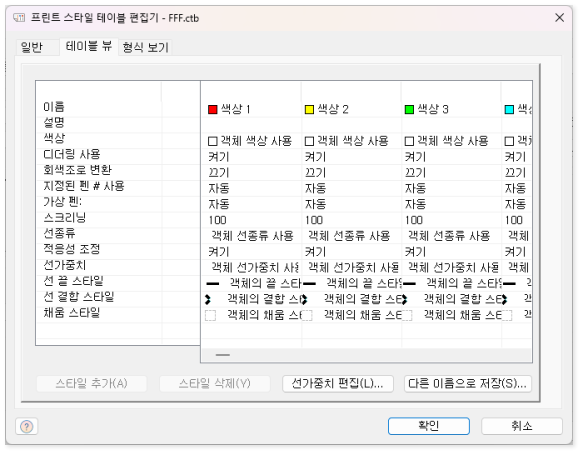
Task: Select the 테이블 뷰 tab
Action: point(89,46)
